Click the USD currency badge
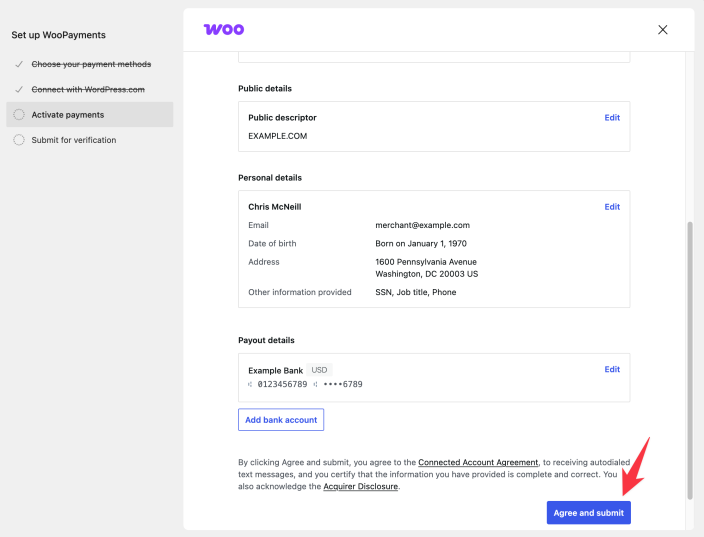Viewport: 704px width, 537px height. click(x=319, y=370)
